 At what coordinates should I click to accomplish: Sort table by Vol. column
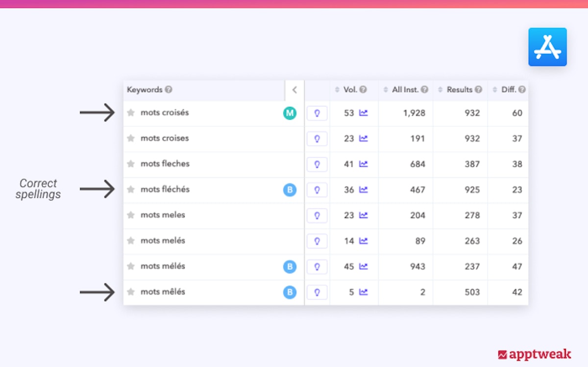tap(350, 90)
